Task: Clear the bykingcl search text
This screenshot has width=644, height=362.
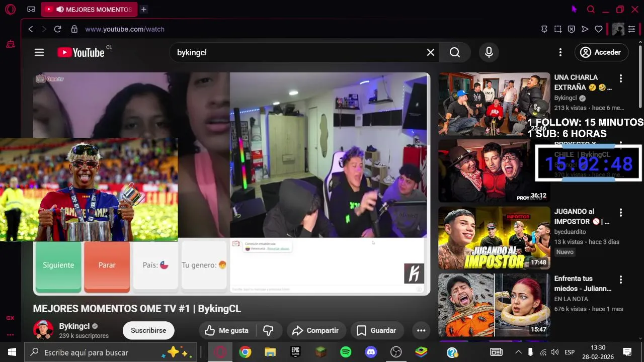Action: 431,52
